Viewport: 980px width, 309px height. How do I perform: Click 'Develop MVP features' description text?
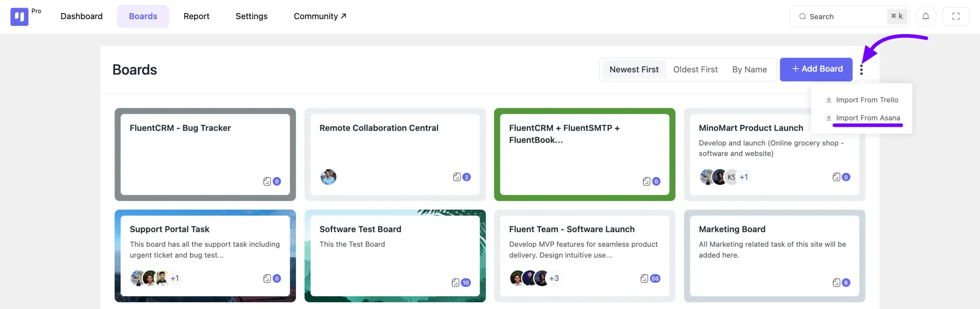click(x=583, y=250)
